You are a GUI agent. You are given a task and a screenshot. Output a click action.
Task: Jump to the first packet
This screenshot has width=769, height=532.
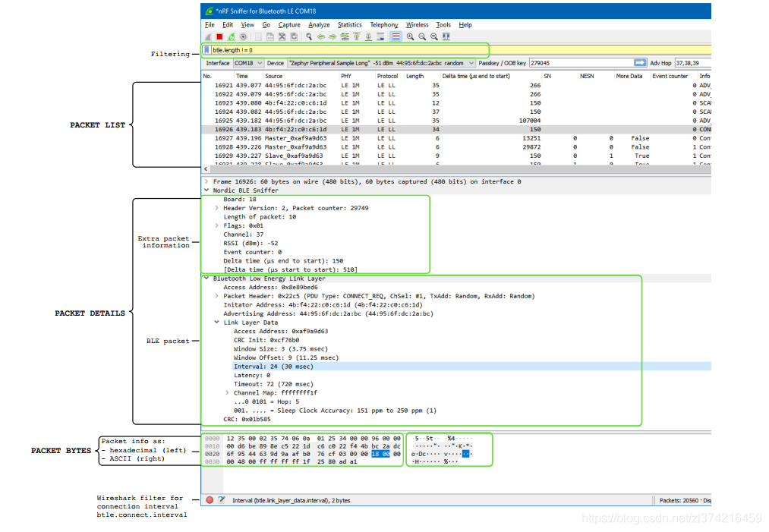357,36
